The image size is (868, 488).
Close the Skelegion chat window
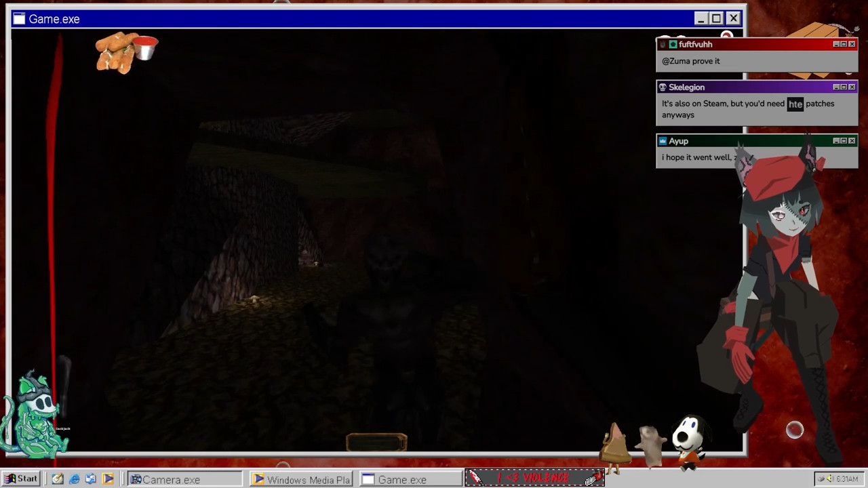coord(852,87)
